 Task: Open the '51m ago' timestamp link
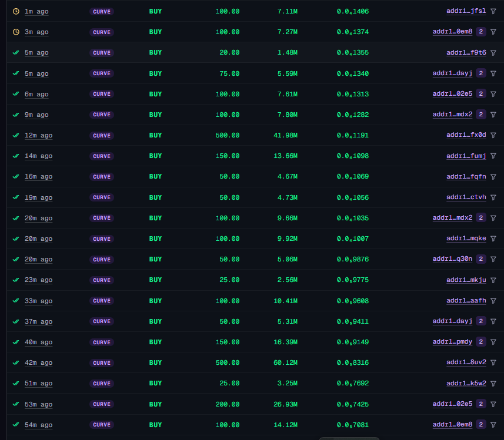pyautogui.click(x=39, y=384)
